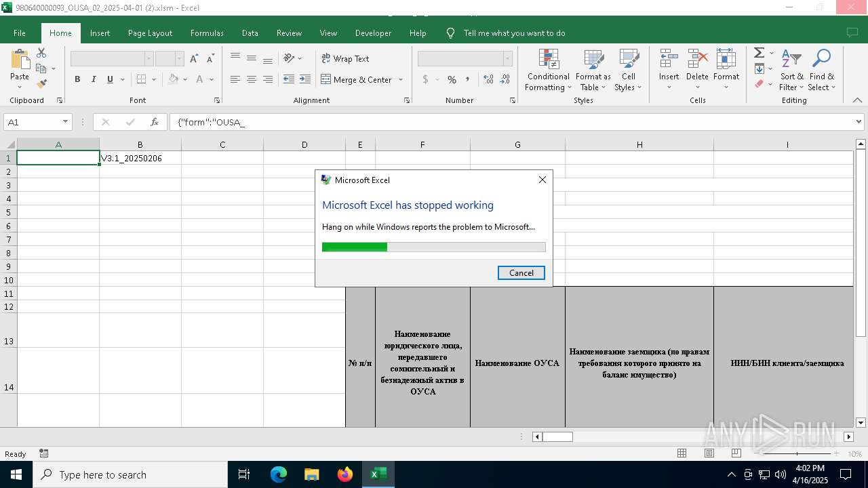
Task: Switch to the Developer tab
Action: [373, 33]
